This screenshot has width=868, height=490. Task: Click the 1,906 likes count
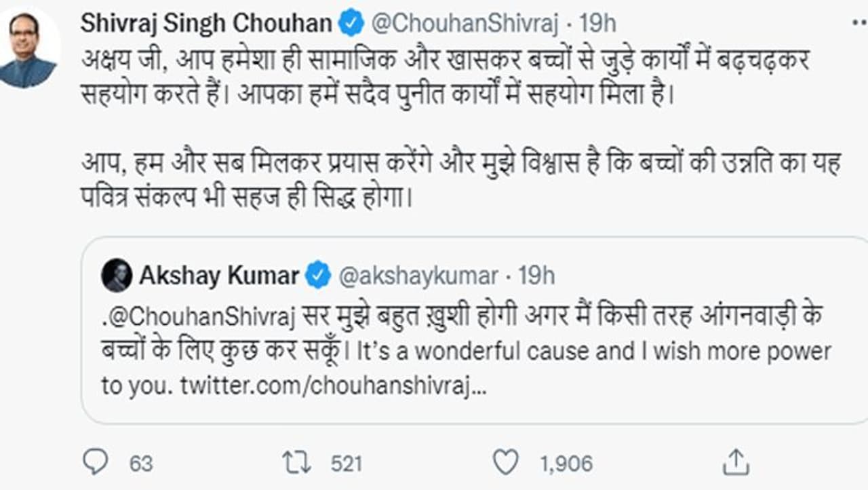point(566,464)
